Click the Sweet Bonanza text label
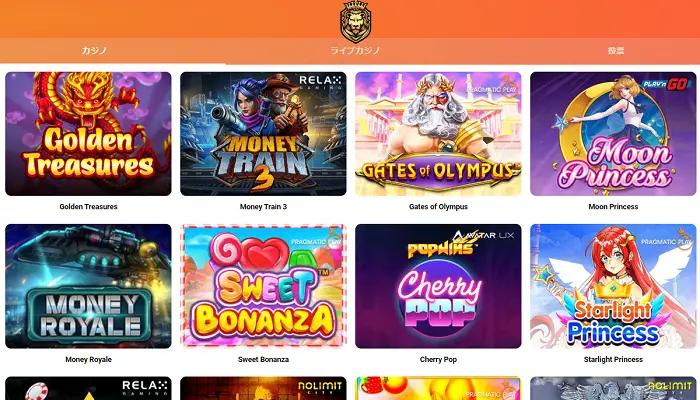This screenshot has height=400, width=700. coord(263,359)
